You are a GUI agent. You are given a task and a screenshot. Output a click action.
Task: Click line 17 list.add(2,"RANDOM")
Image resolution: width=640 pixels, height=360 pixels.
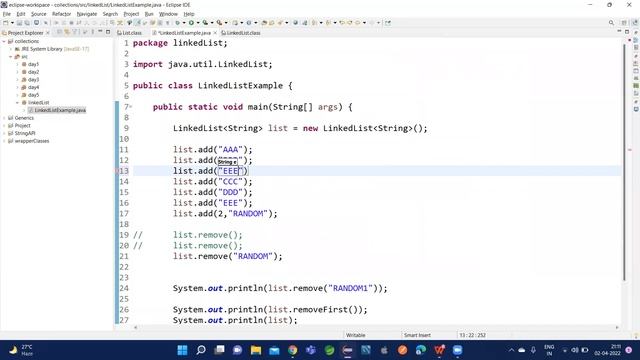tap(225, 213)
